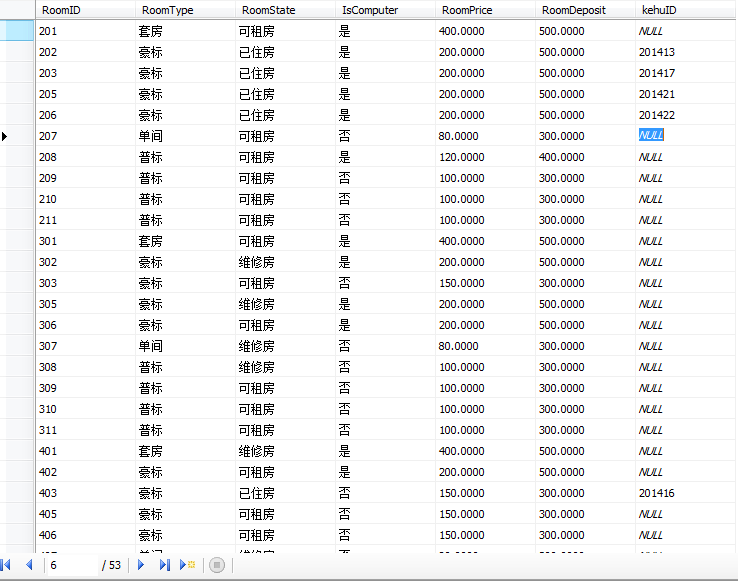Click the RoomID column header

[x=85, y=10]
